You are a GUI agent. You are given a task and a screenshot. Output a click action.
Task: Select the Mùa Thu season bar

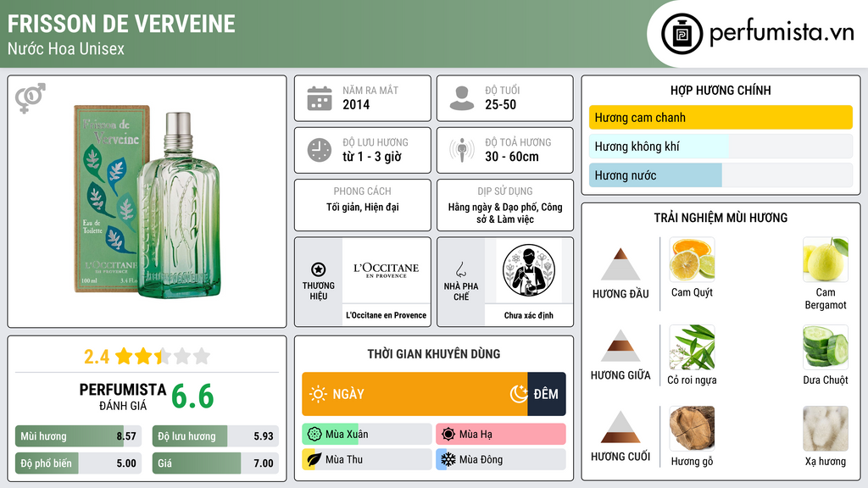point(367,459)
